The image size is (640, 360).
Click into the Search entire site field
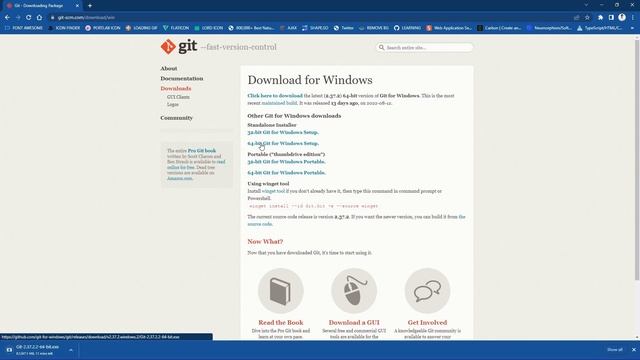424,48
